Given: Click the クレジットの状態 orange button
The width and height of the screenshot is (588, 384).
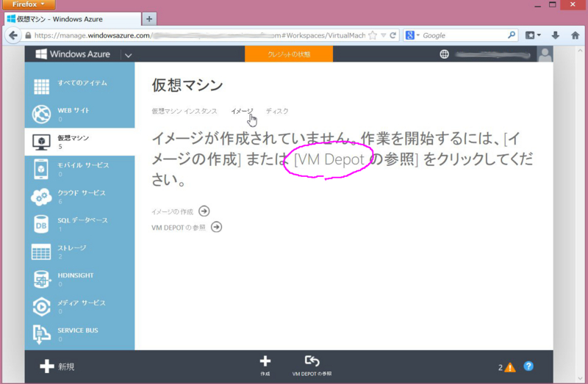Looking at the screenshot, I should [x=289, y=54].
